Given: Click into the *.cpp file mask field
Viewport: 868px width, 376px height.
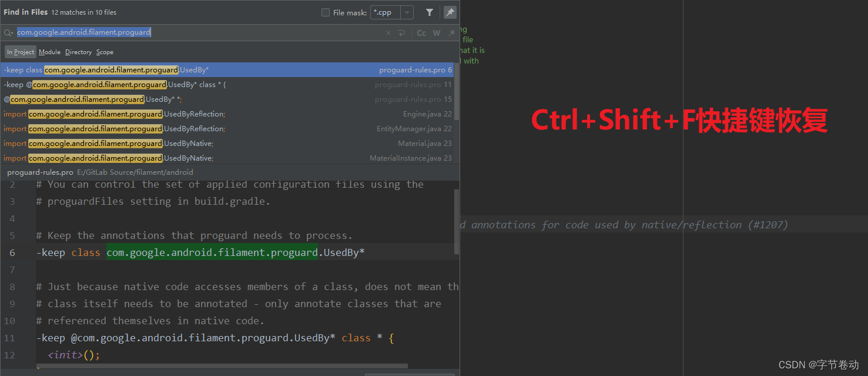Looking at the screenshot, I should tap(386, 12).
